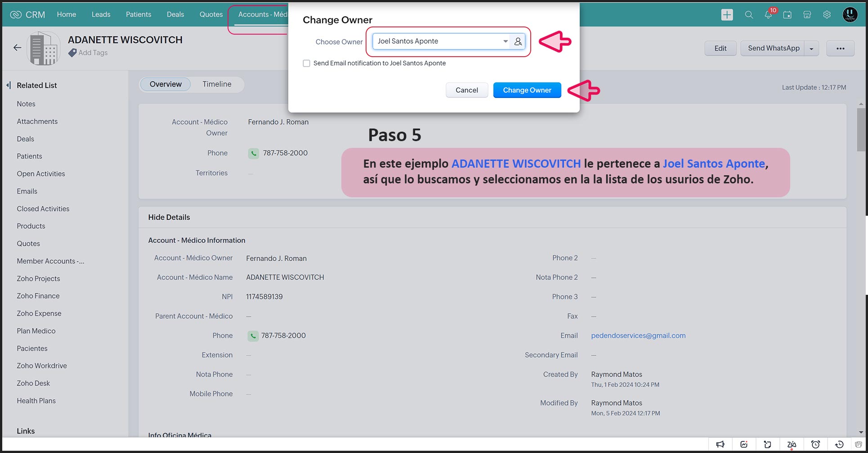Click the back arrow beside account image
This screenshot has width=868, height=453.
pos(18,48)
